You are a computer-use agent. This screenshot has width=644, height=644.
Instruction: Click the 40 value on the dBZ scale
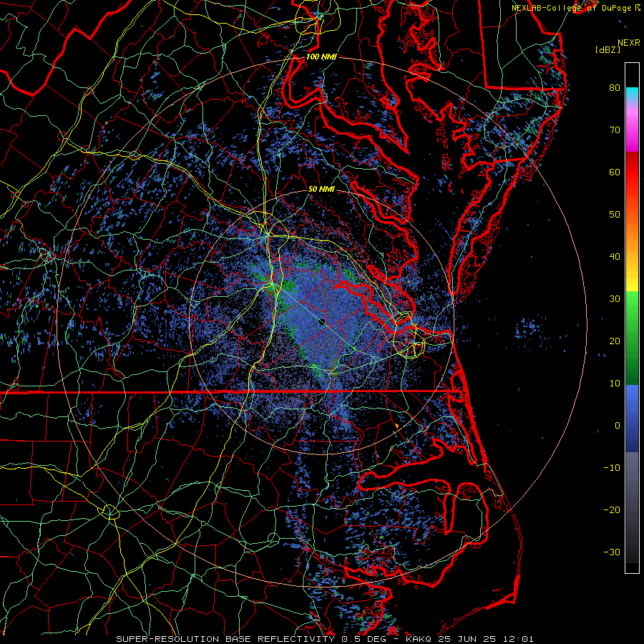coord(615,257)
